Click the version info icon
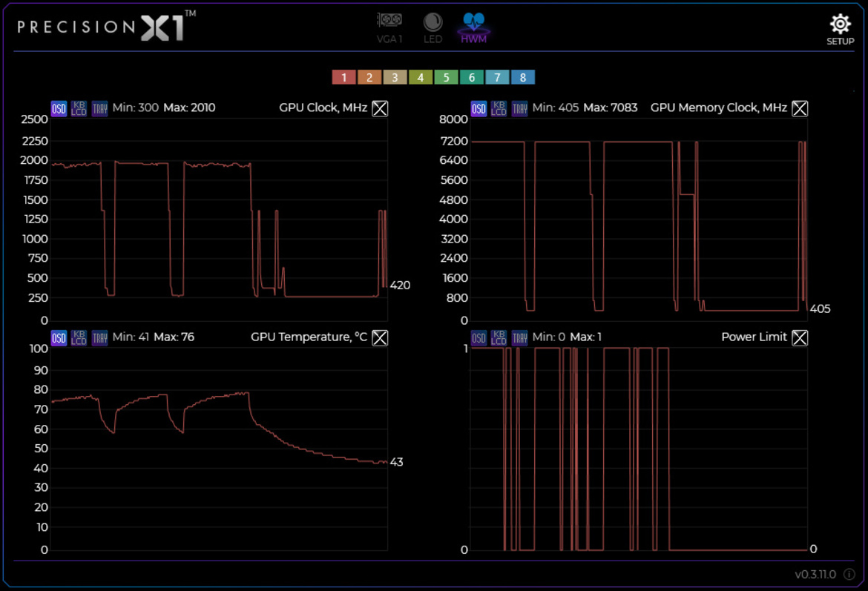 [x=849, y=575]
